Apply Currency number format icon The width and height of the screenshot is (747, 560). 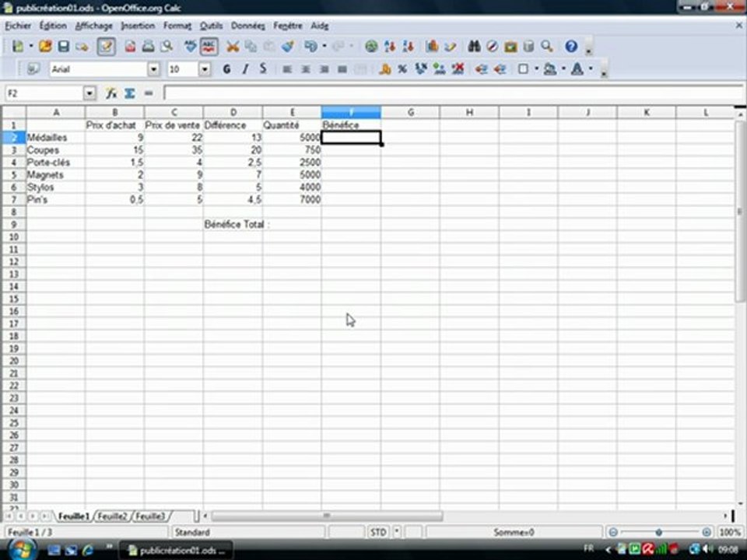click(x=384, y=69)
